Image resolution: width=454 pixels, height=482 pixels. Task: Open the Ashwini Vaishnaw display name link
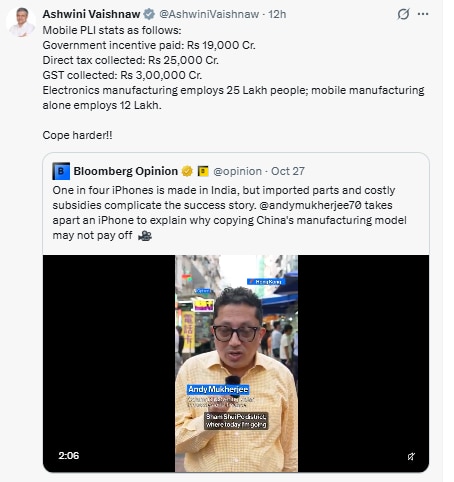91,14
